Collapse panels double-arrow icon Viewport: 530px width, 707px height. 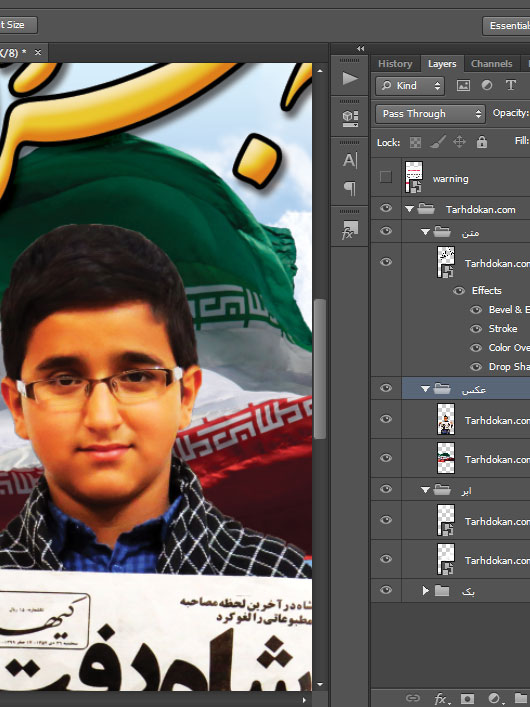(x=360, y=48)
